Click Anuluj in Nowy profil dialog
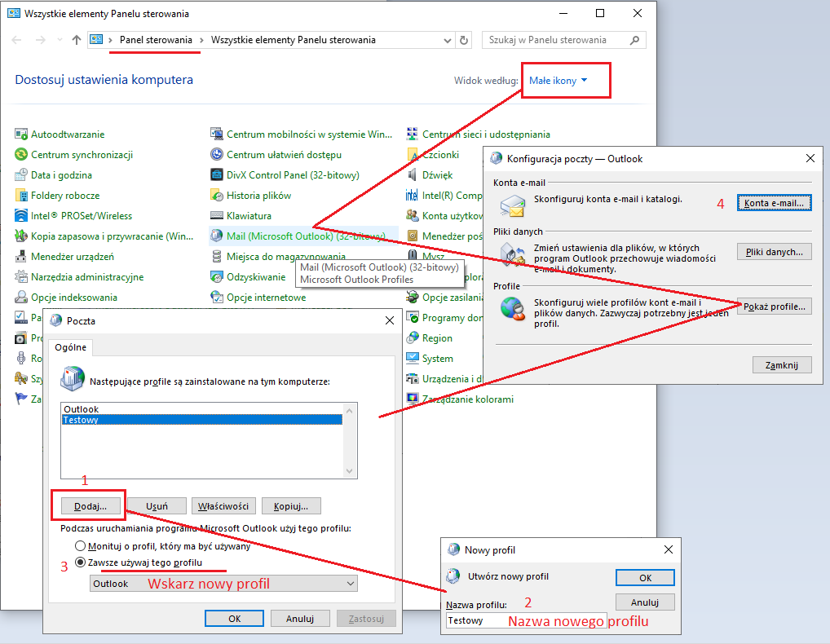Screen dimensions: 830x644 pos(645,602)
